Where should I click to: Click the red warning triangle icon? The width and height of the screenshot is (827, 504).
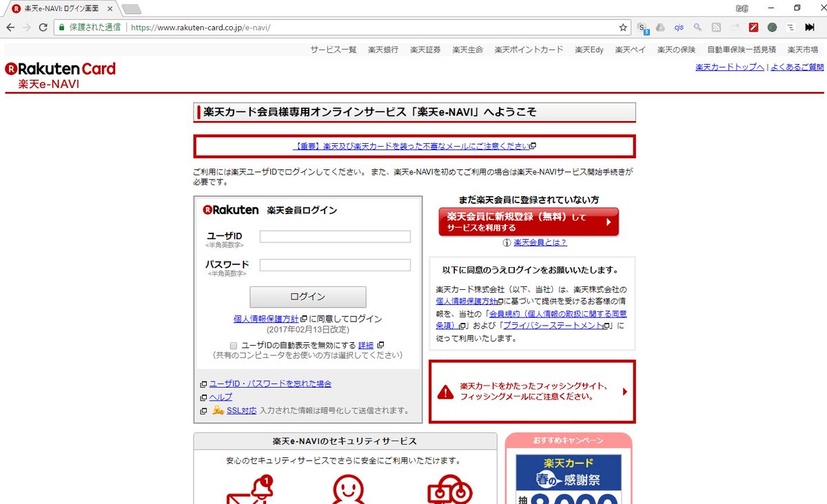[x=445, y=392]
